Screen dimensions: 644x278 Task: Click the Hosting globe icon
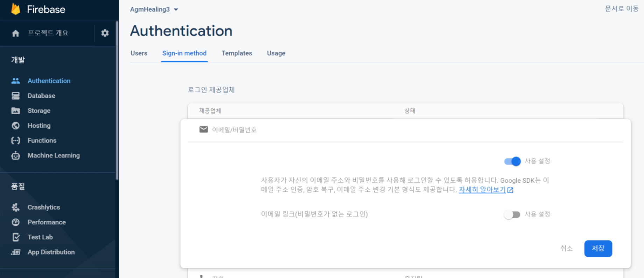(16, 126)
